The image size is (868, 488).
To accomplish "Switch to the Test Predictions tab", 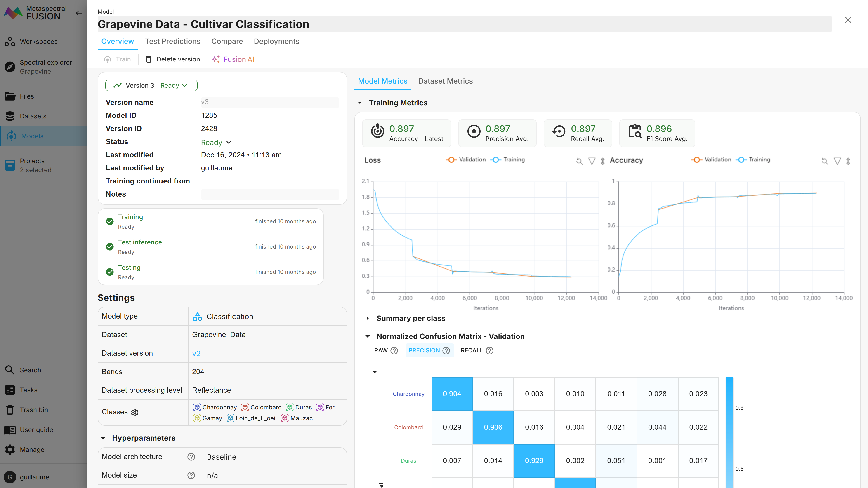I will coord(172,41).
